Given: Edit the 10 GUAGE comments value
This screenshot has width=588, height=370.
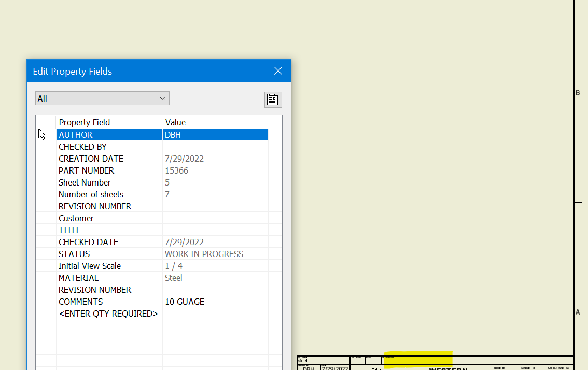Looking at the screenshot, I should click(x=215, y=302).
